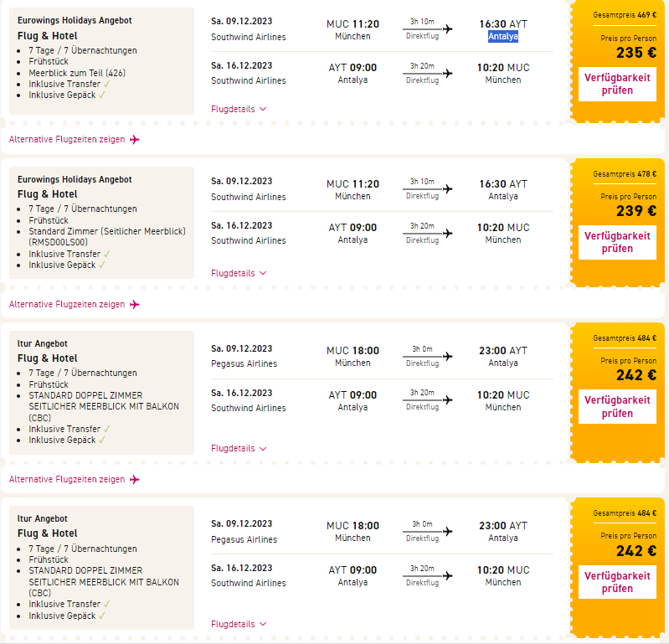This screenshot has height=644, width=669.
Task: Open Alternative Flugzeiten zeigen link under second offer
Action: [67, 304]
